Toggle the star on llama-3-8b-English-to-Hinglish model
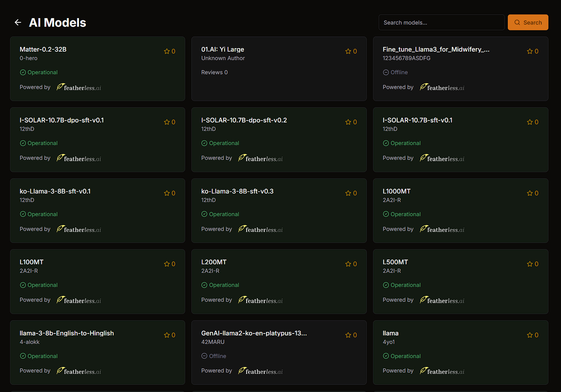 click(167, 335)
